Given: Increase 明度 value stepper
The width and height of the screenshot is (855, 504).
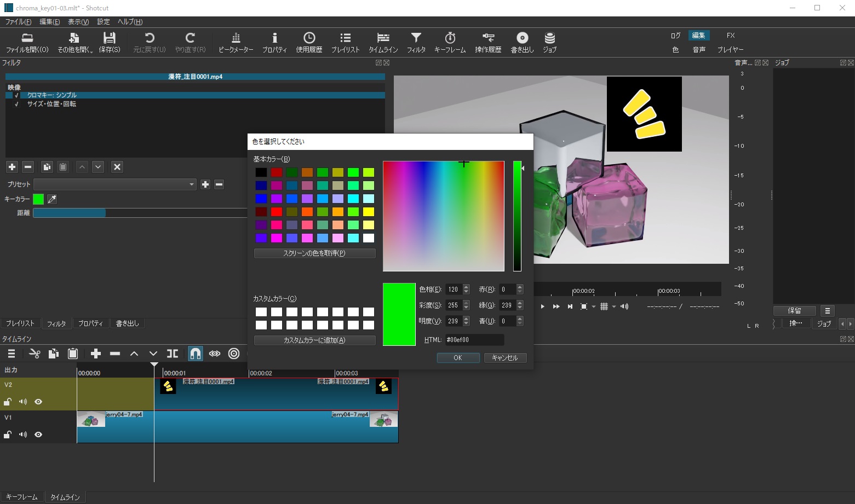Looking at the screenshot, I should (x=466, y=318).
